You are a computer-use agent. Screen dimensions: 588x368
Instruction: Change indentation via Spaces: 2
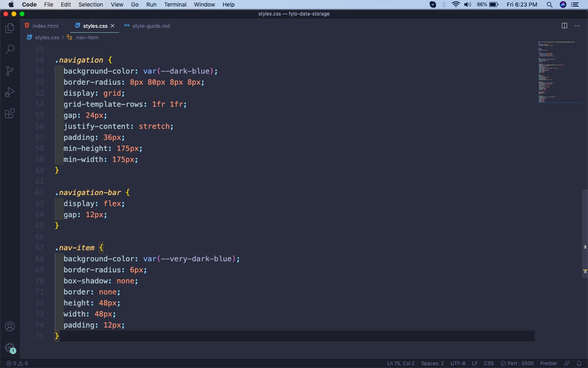click(x=432, y=363)
